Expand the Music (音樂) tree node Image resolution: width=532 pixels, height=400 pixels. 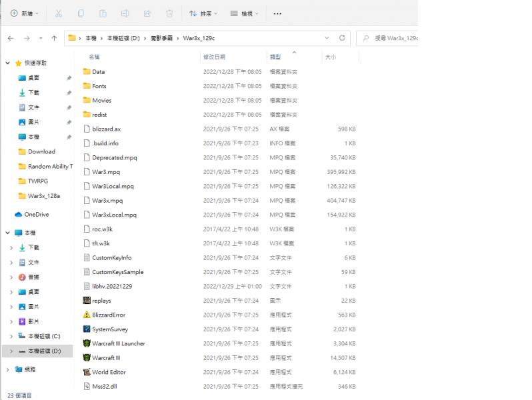coord(11,277)
